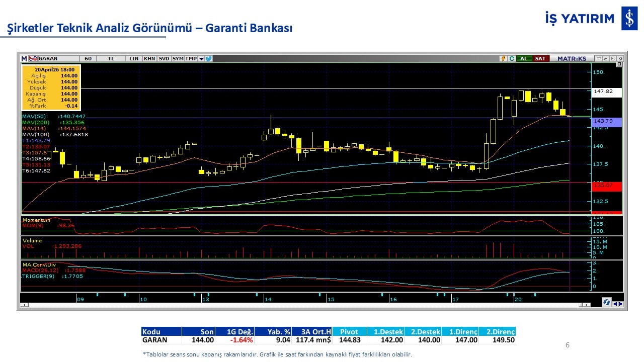
Task: Open the chart type icon beside GARAN
Action: (33, 58)
